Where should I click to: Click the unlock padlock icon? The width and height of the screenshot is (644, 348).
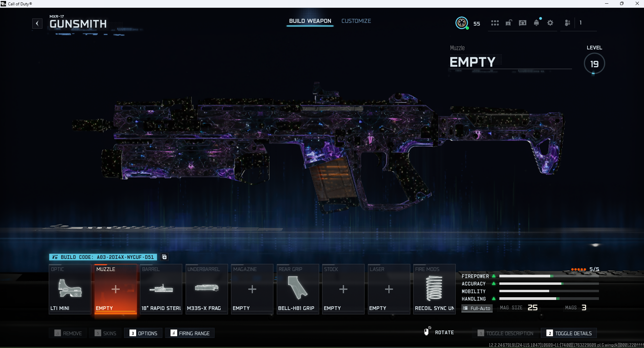pos(508,23)
